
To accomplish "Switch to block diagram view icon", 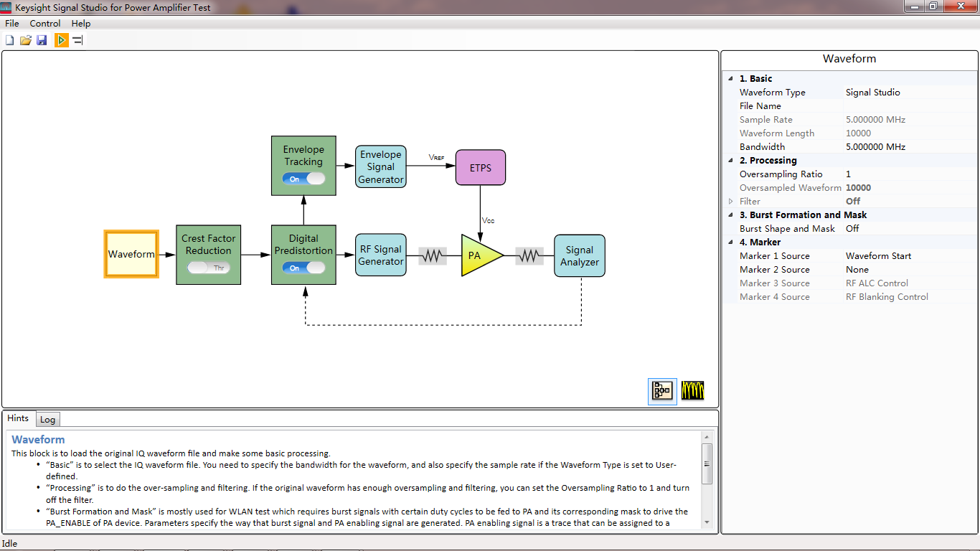I will [661, 390].
